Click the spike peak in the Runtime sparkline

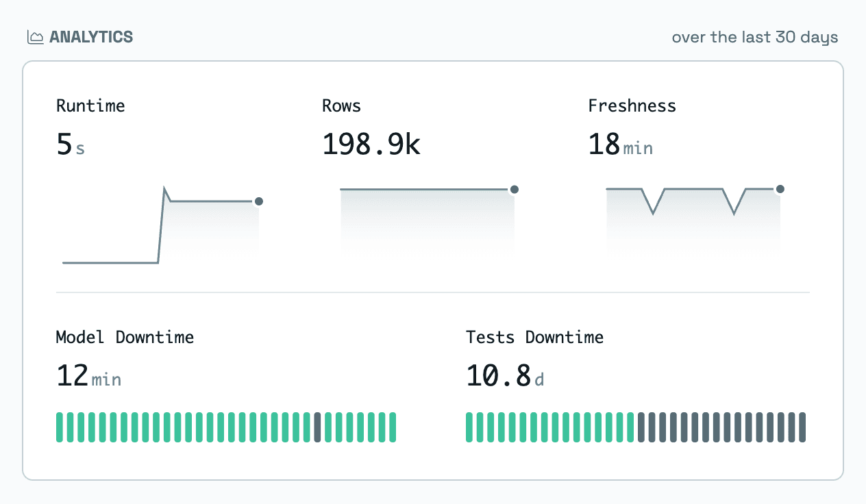[164, 188]
